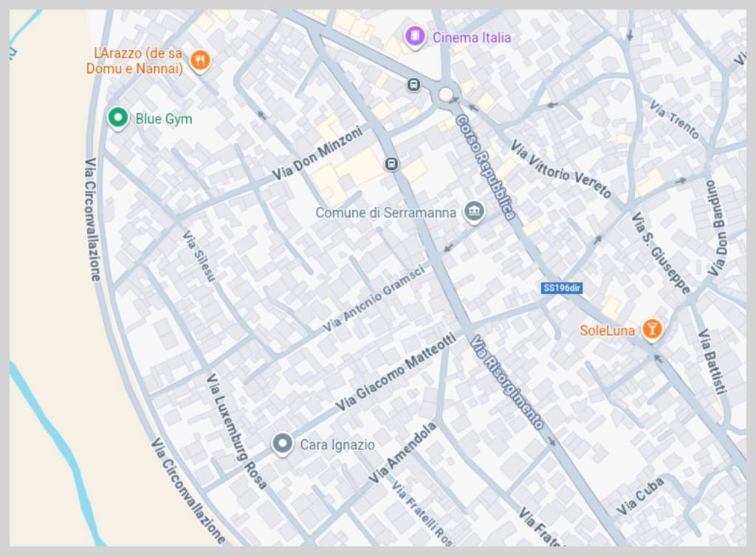Click the bus stop icon beside the roundabout
This screenshot has height=556, width=756.
click(413, 85)
